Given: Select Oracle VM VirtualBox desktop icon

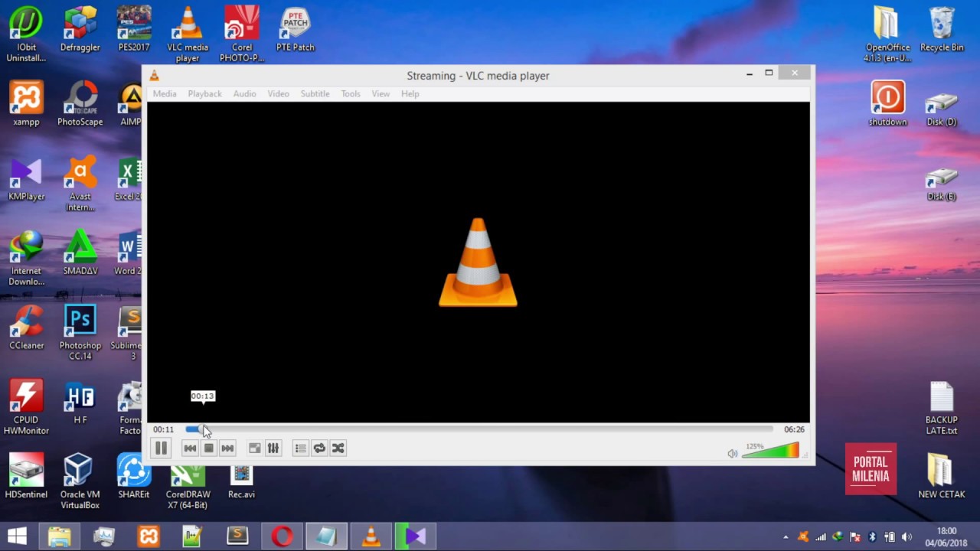Looking at the screenshot, I should click(80, 481).
